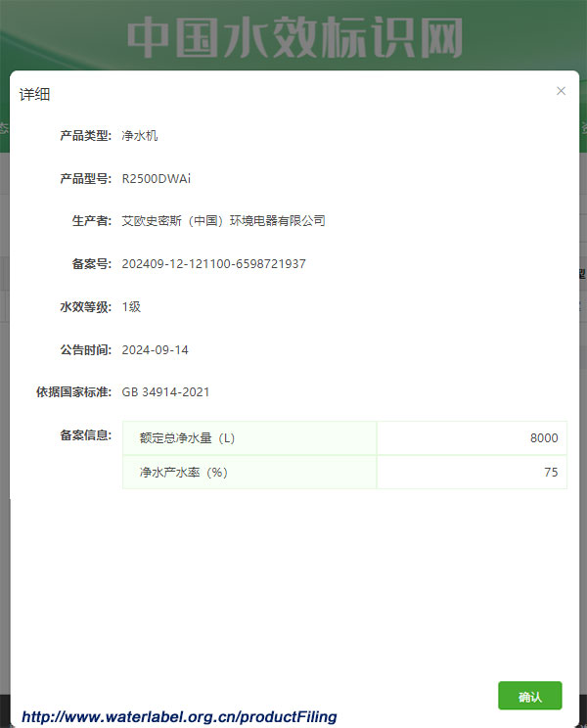
Task: Click the 水效等级 field label
Action: coord(86,307)
